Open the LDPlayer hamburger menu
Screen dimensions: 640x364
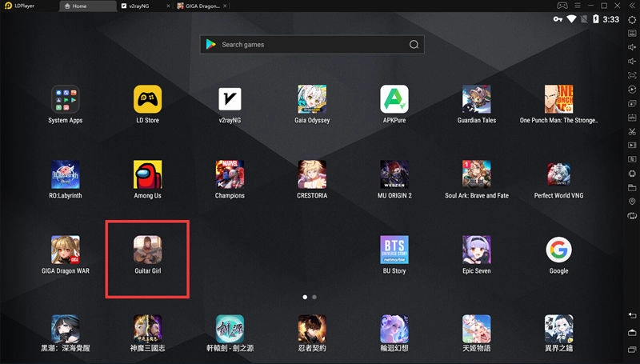[x=578, y=6]
